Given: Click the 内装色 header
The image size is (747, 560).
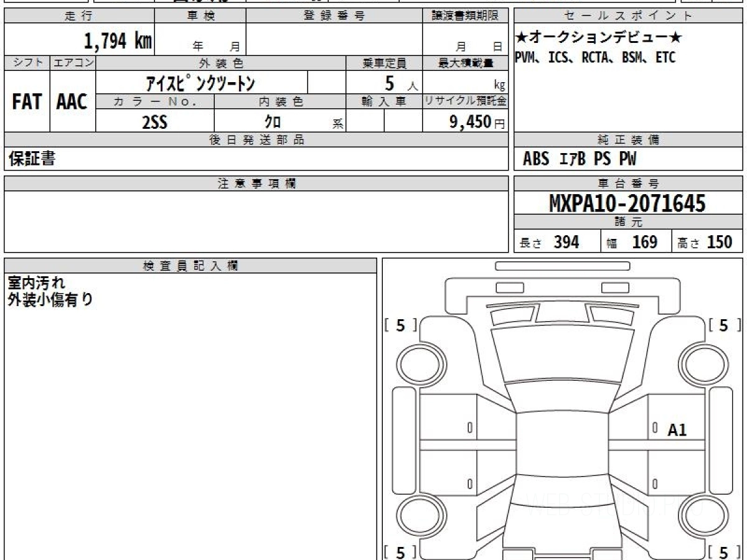Looking at the screenshot, I should click(x=280, y=101).
